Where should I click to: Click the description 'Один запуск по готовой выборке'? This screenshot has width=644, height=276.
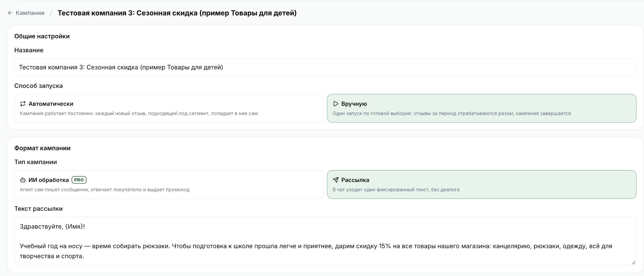(x=452, y=113)
